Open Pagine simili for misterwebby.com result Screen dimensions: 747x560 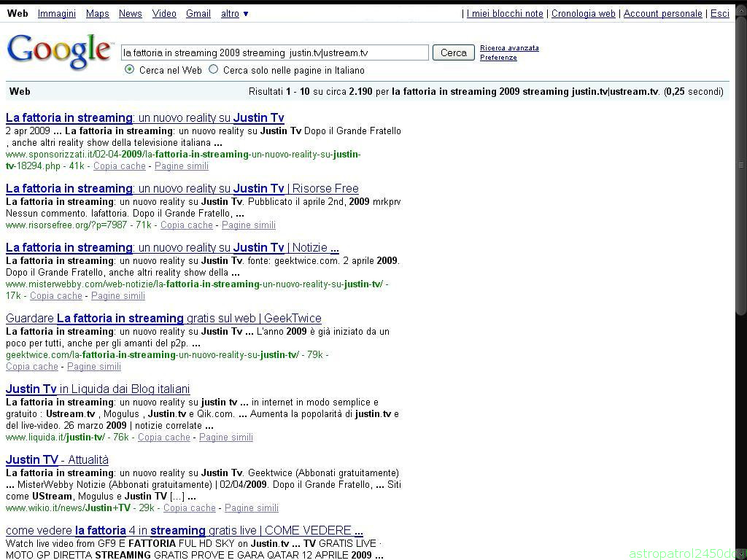pos(118,296)
